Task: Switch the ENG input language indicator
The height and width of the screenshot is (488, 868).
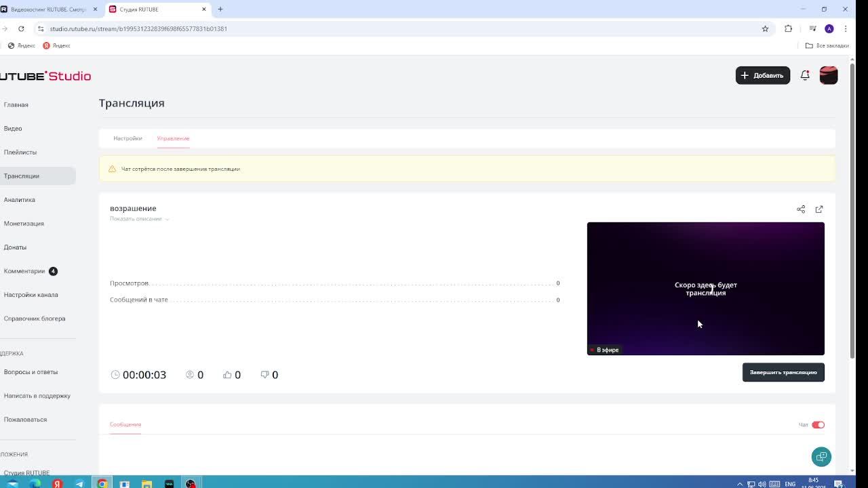Action: [790, 484]
